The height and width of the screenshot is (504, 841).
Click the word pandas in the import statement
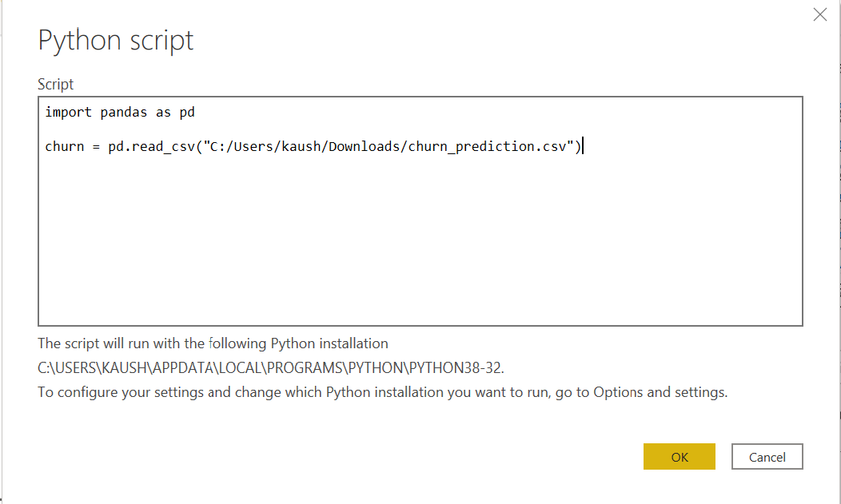pyautogui.click(x=124, y=112)
